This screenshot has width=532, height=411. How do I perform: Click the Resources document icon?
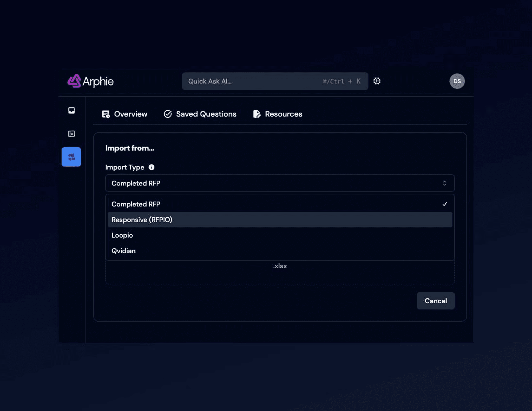point(257,114)
